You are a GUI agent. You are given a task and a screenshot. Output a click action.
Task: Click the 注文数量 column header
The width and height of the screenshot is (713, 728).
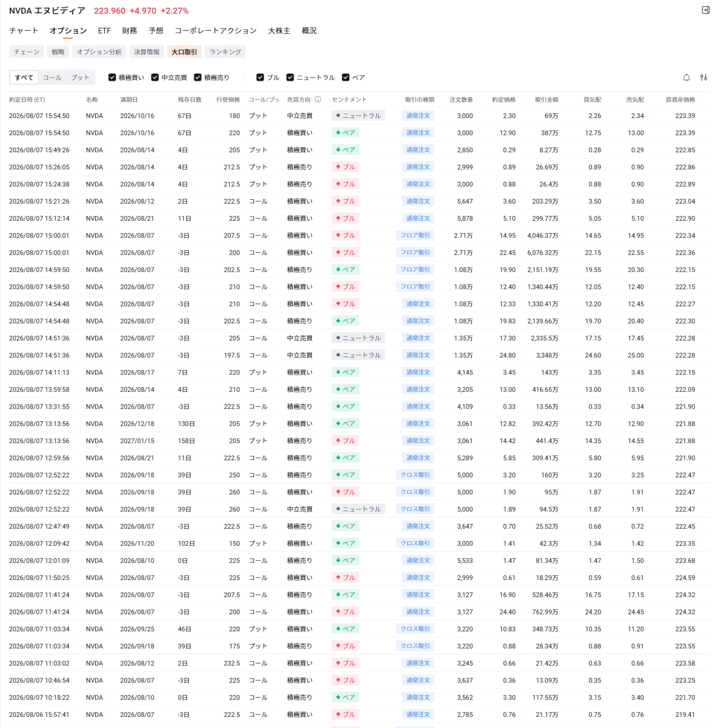coord(461,99)
